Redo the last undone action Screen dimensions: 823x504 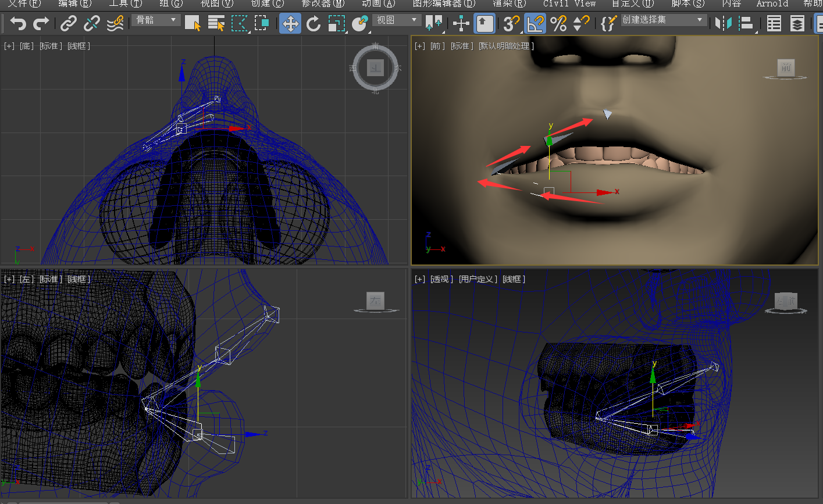tap(41, 24)
